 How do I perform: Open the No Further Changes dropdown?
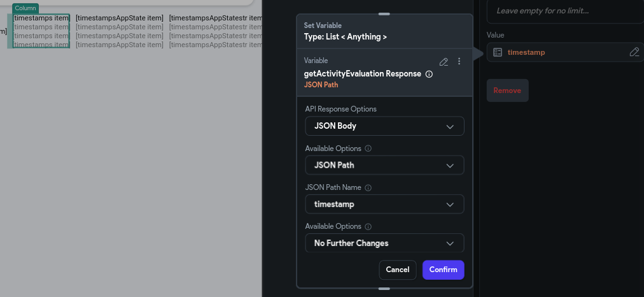coord(384,243)
